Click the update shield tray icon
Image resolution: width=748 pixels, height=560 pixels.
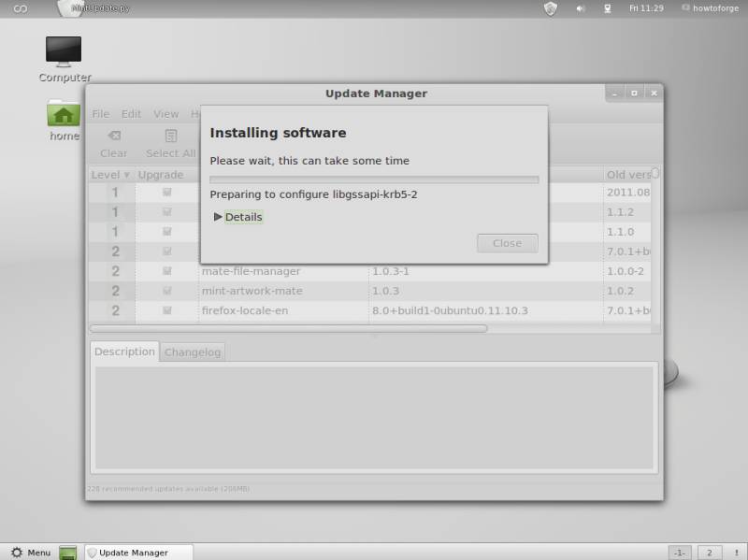click(551, 7)
